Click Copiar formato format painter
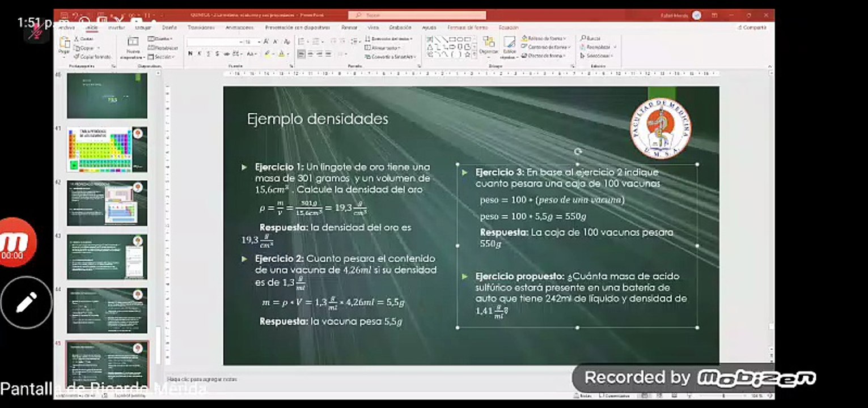 click(93, 57)
